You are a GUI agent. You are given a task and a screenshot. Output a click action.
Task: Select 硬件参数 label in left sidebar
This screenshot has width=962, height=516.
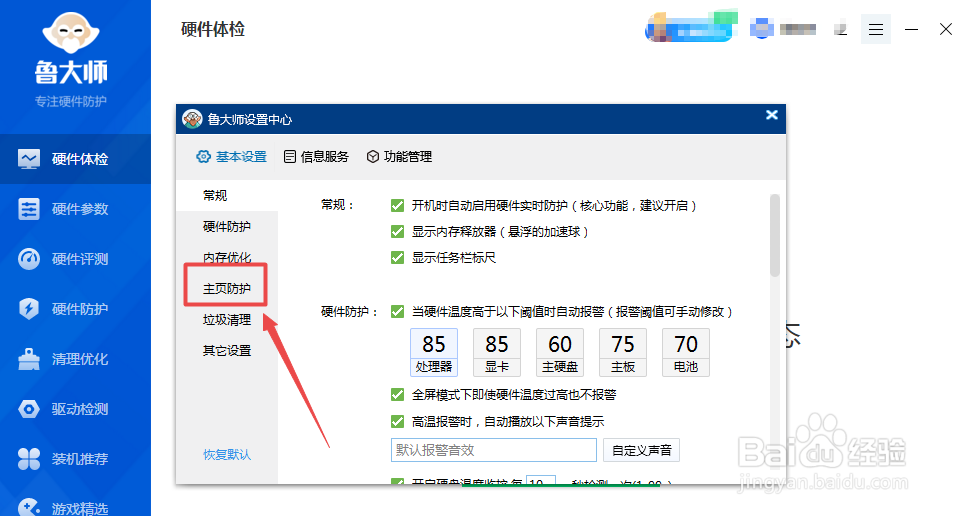click(x=80, y=209)
